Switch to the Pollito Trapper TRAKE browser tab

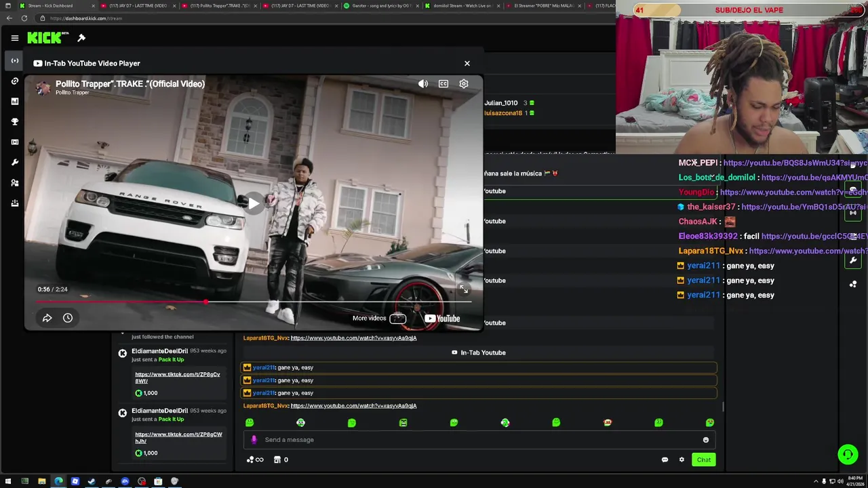(x=218, y=5)
